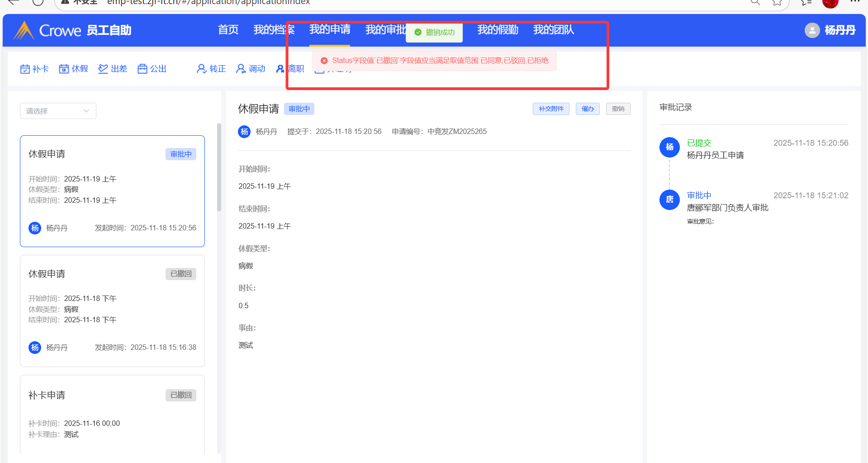Click the 事由 value 测试 in details
Screen dimensions: 868x463
246,346
